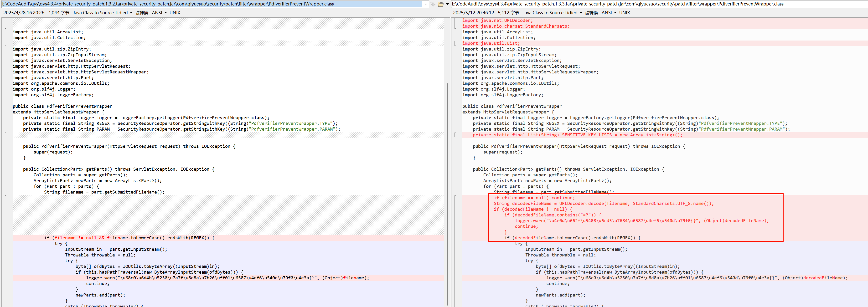This screenshot has width=868, height=307.
Task: Open the right pane ANSI encoding dropdown
Action: (615, 13)
